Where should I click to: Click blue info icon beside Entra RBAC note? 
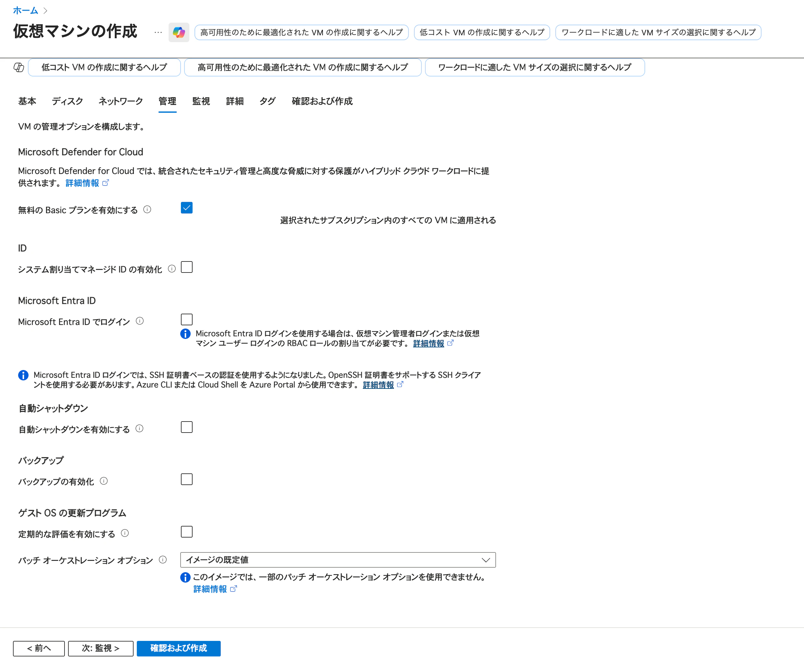pyautogui.click(x=185, y=334)
